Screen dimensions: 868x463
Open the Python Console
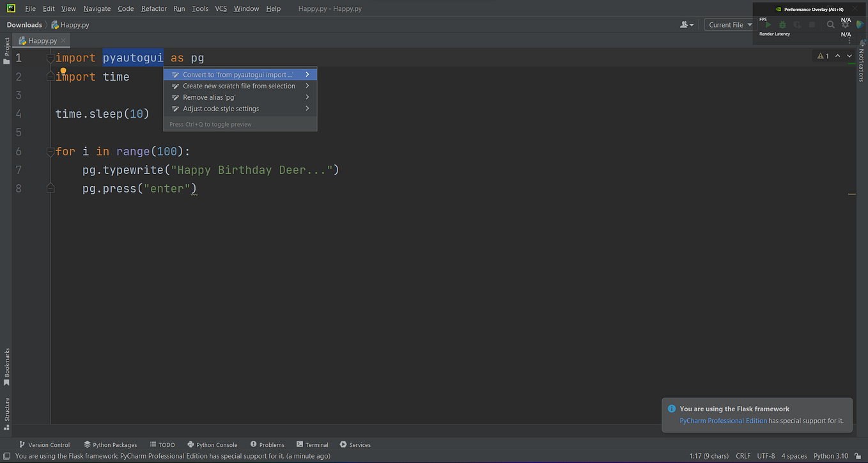212,444
